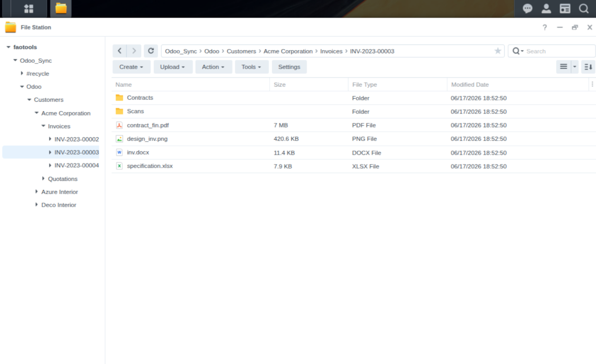This screenshot has height=364, width=596.
Task: Click the search magnifier dropdown icon
Action: point(518,51)
